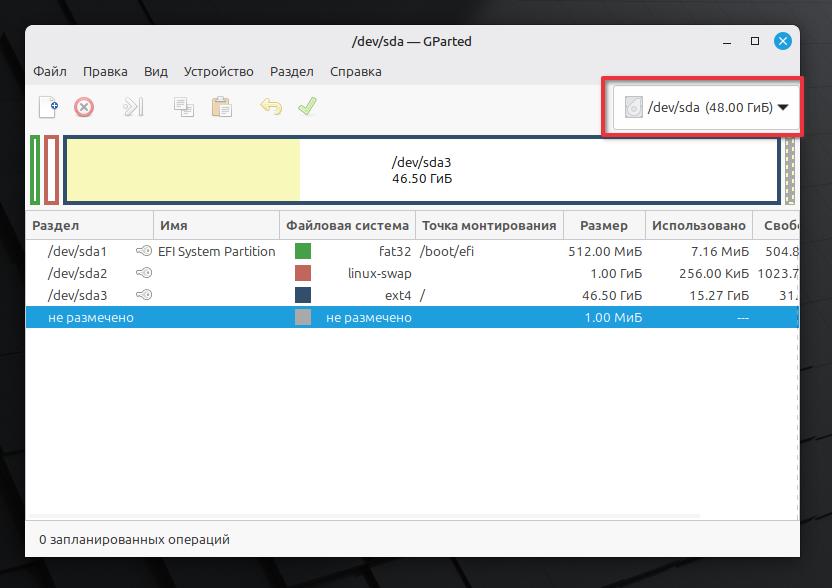
Task: Click the EFI System Partition name cell
Action: point(216,252)
